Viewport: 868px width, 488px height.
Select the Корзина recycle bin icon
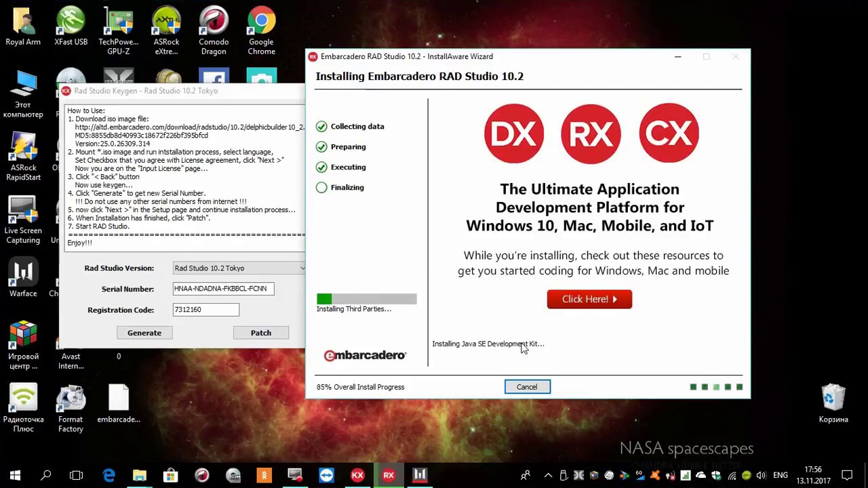833,404
